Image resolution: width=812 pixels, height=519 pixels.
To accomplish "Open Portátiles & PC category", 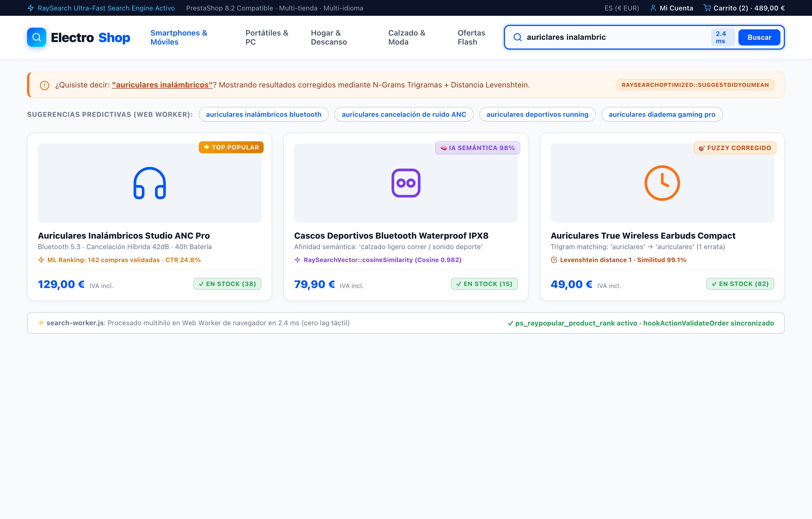I will [x=267, y=37].
